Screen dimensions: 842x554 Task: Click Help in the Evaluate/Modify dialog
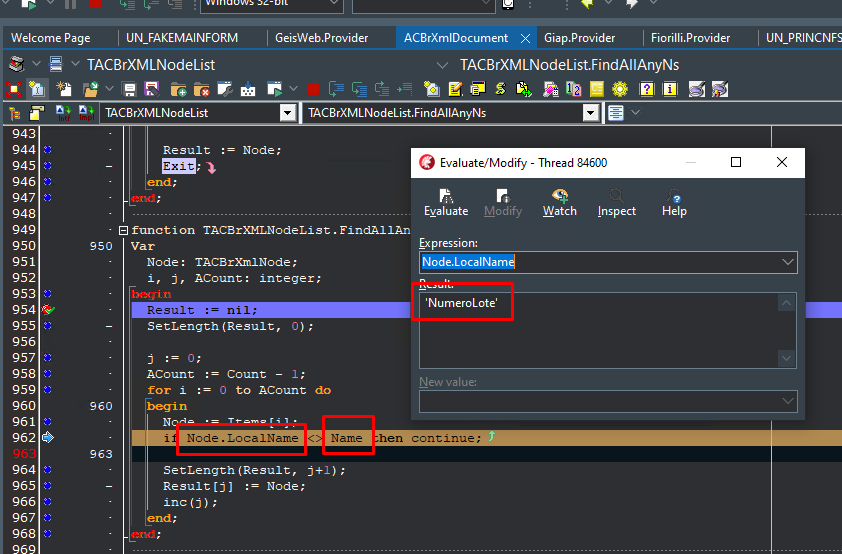pos(674,203)
